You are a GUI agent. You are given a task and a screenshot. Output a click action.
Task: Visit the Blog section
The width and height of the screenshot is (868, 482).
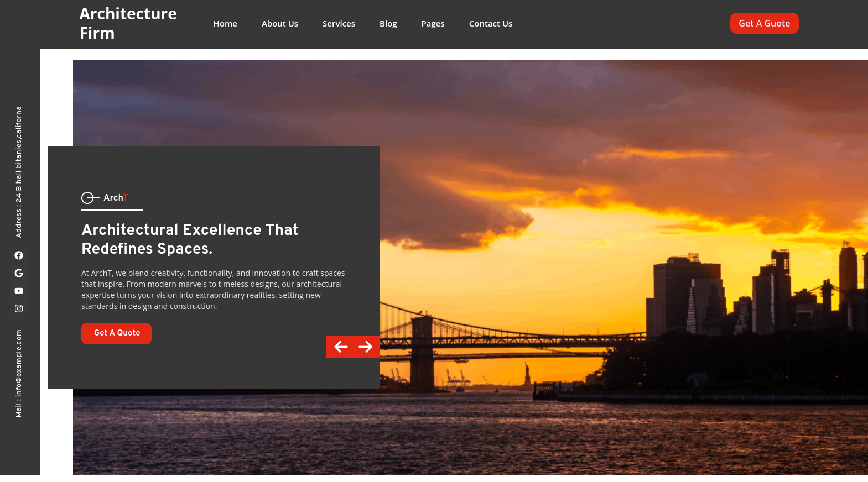388,24
